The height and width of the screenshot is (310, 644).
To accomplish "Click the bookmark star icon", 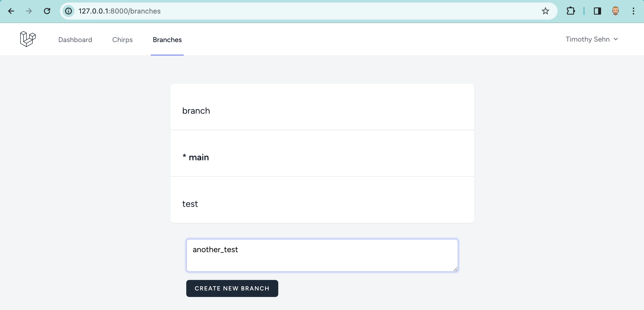I will [545, 11].
